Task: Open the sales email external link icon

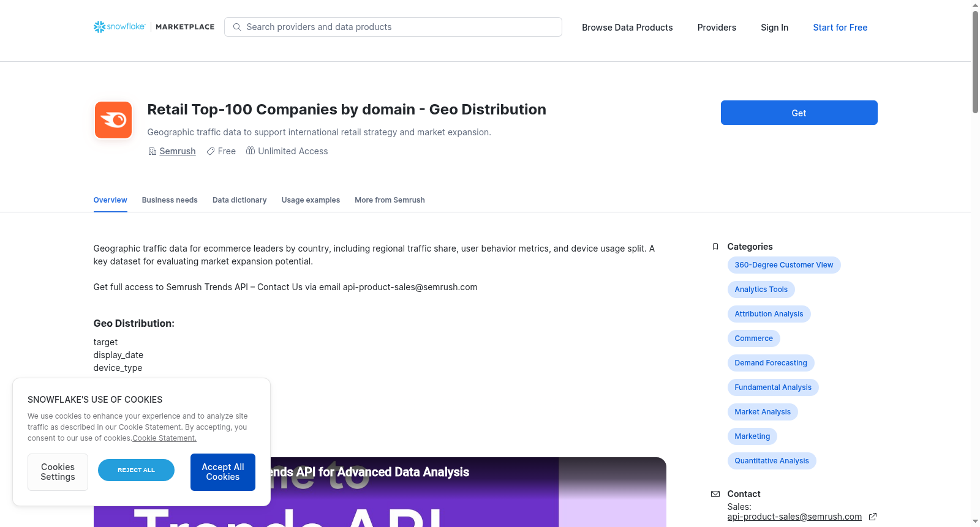Action: pyautogui.click(x=873, y=517)
